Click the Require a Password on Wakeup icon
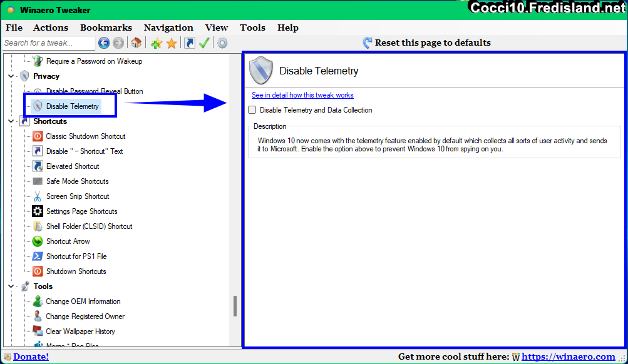The image size is (628, 364). (x=37, y=61)
